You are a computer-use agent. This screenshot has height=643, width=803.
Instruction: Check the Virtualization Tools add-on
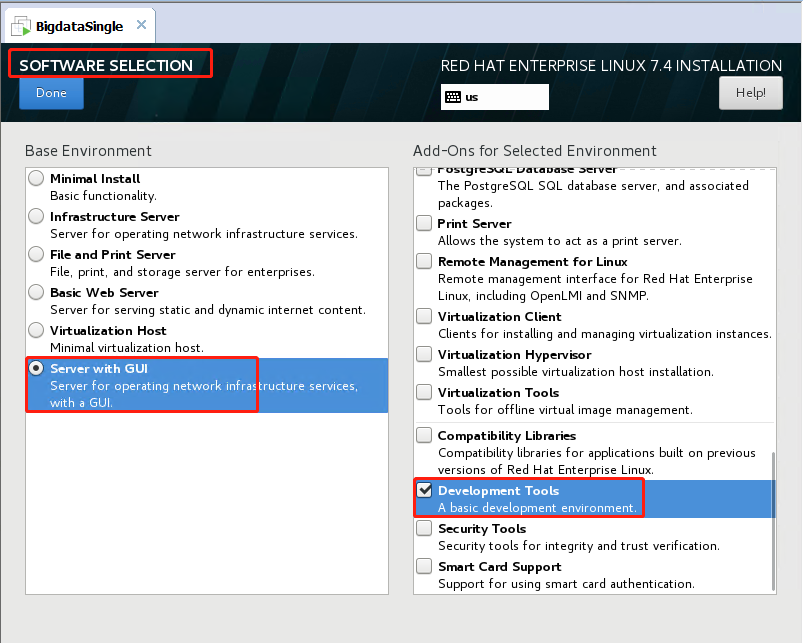[x=424, y=392]
